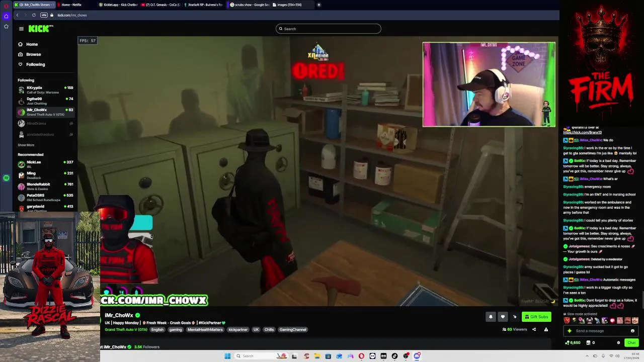This screenshot has height=362, width=644.
Task: Open BlondeRabbit recommended channel
Action: [45, 186]
